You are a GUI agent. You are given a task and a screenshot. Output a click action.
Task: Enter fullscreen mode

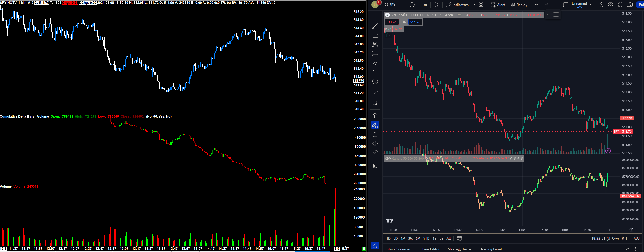pyautogui.click(x=620, y=5)
